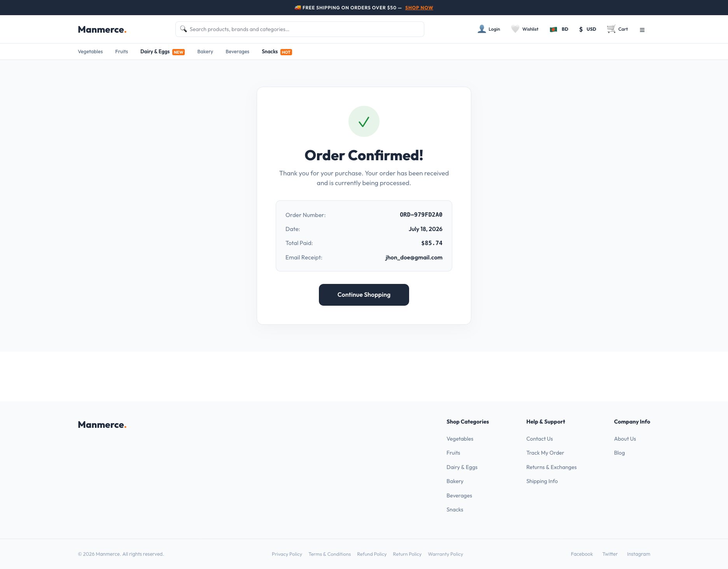Click email jhon_doe@gmail.com
728x569 pixels.
pyautogui.click(x=414, y=257)
